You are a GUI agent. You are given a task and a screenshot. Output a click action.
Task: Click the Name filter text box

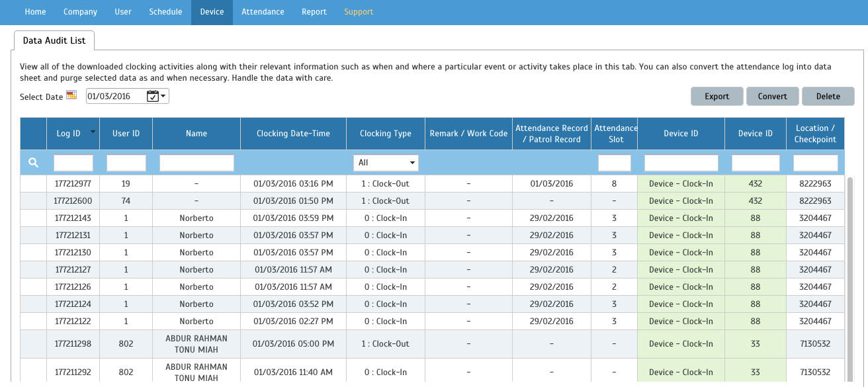coord(196,163)
